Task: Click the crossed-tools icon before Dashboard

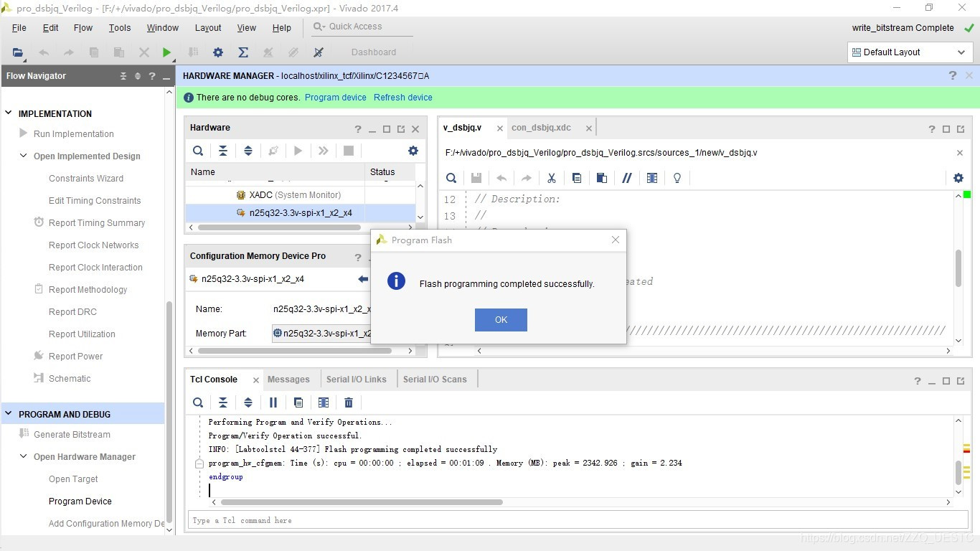Action: [x=319, y=52]
